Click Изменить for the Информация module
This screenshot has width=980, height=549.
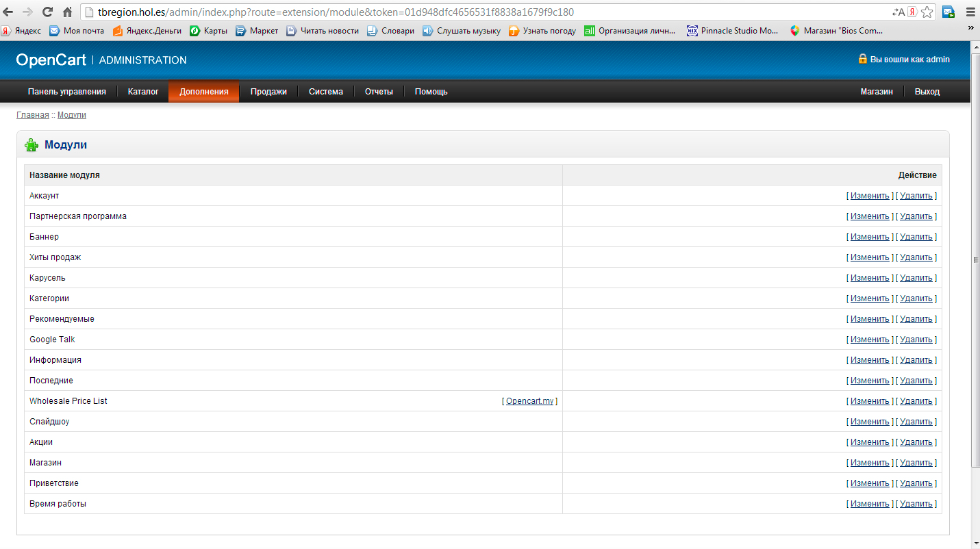coord(870,360)
